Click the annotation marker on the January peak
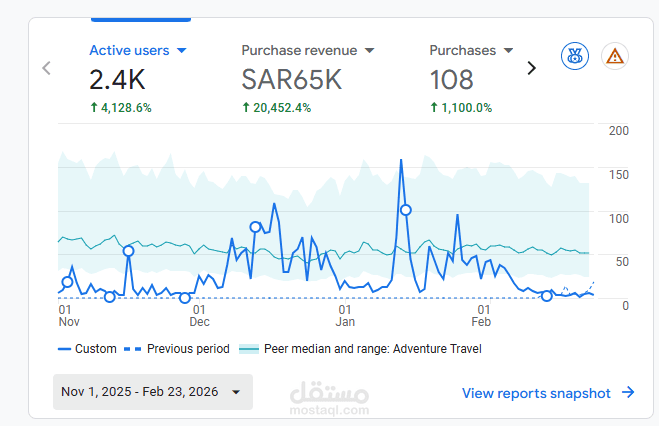This screenshot has height=426, width=659. point(406,210)
